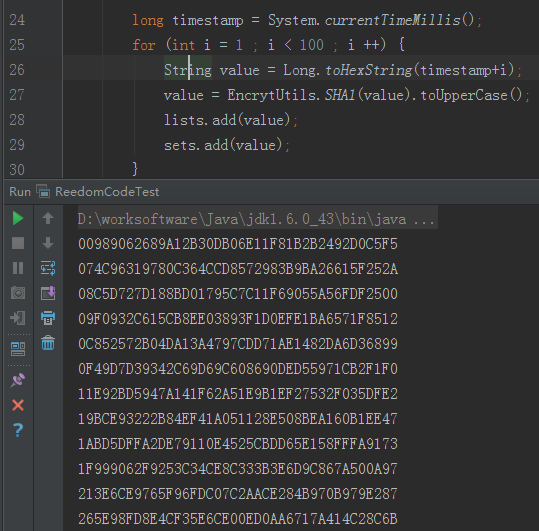Image resolution: width=539 pixels, height=531 pixels.
Task: Close the run tab with red X
Action: tap(18, 405)
